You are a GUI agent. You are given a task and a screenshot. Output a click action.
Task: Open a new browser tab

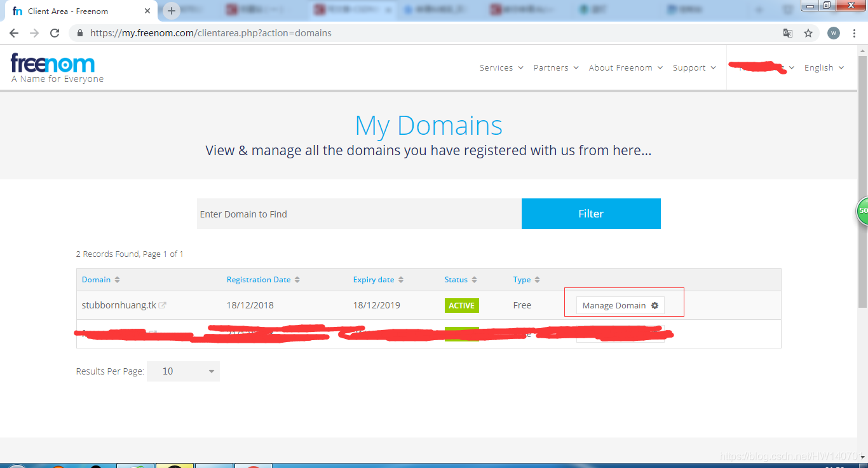(171, 11)
